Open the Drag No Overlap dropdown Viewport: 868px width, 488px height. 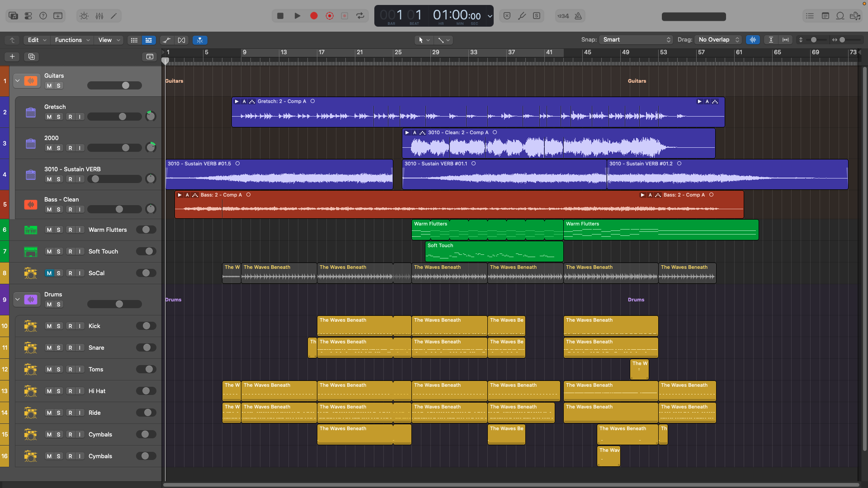[x=718, y=40]
